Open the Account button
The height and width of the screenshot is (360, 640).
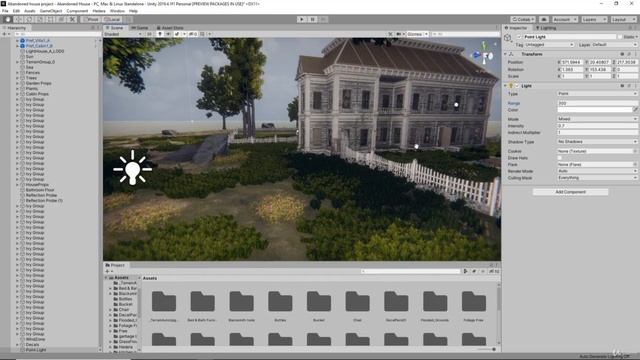point(564,19)
